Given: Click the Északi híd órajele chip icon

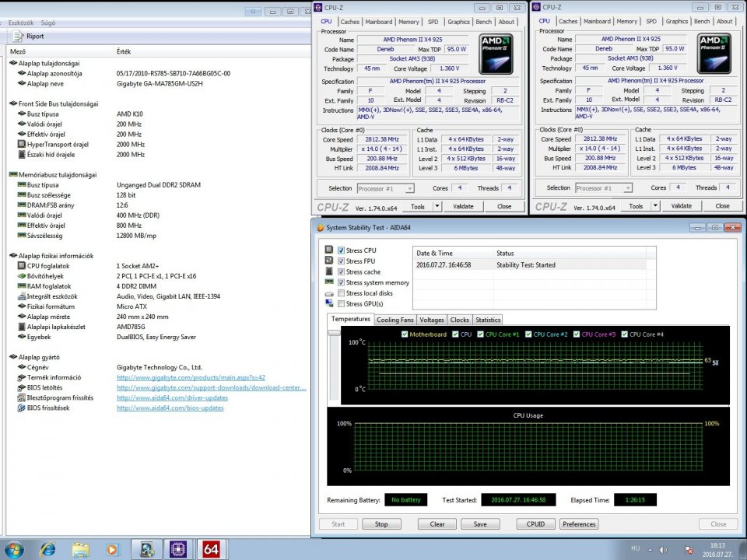Looking at the screenshot, I should point(22,154).
